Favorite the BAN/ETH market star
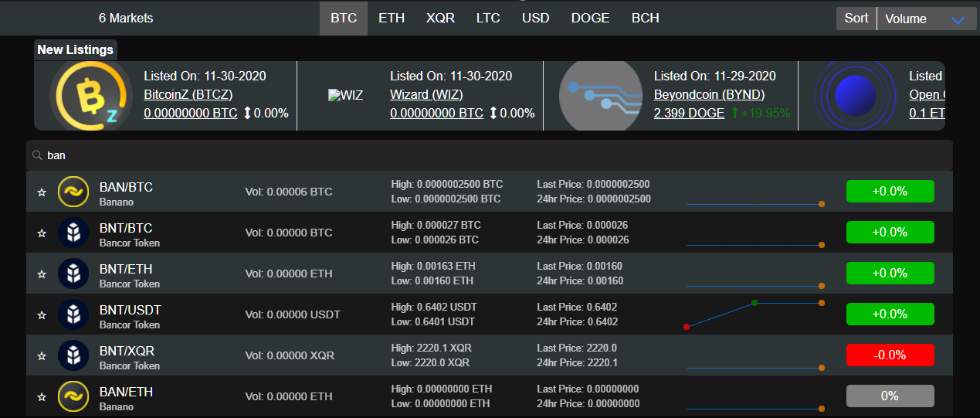This screenshot has height=418, width=980. click(x=42, y=396)
